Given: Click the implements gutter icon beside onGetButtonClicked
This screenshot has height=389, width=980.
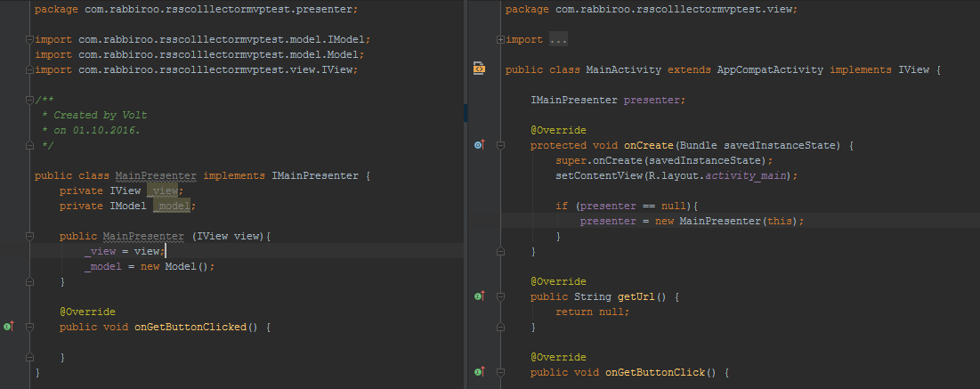Looking at the screenshot, I should click(9, 327).
